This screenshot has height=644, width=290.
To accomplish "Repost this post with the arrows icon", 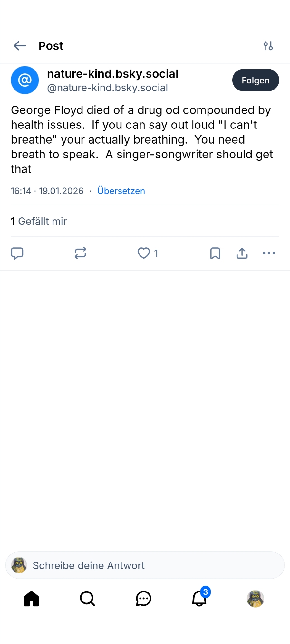I will [x=80, y=253].
